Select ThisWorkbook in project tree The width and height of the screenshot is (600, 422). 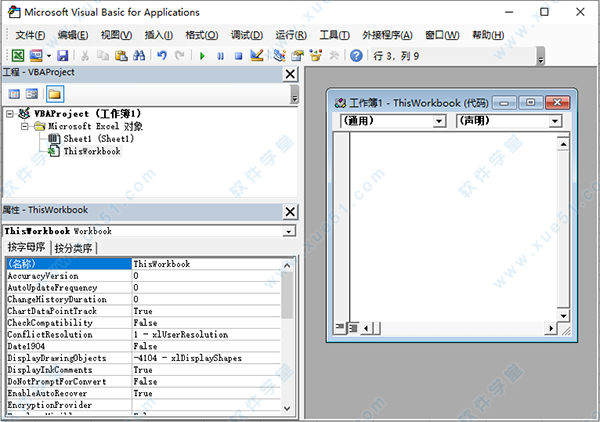92,151
